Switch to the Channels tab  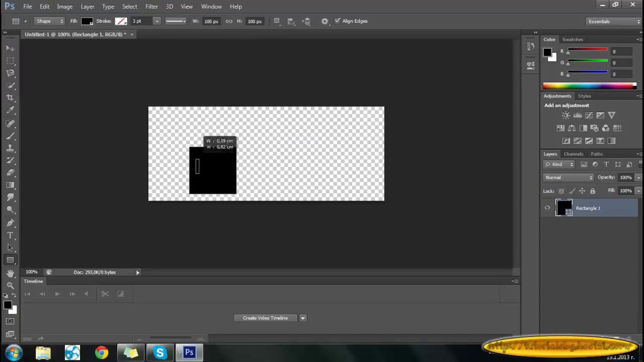pos(573,154)
